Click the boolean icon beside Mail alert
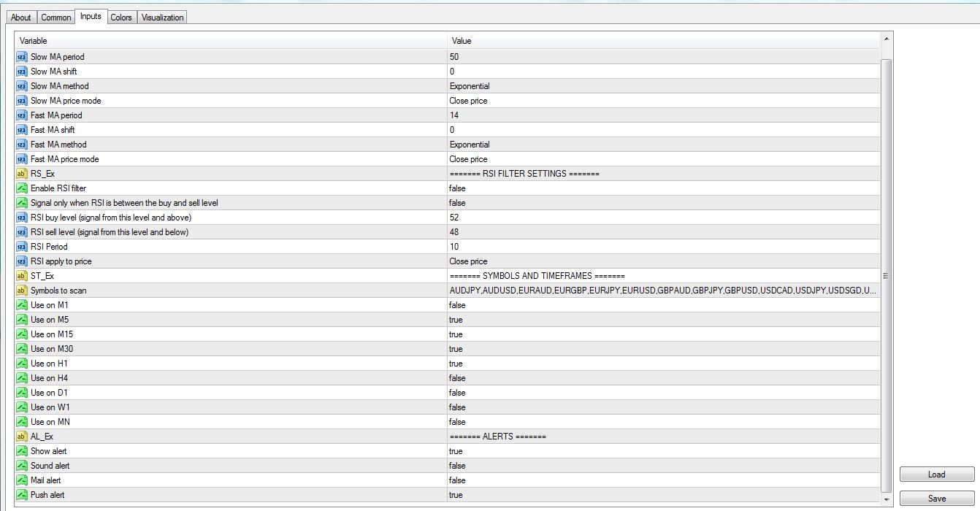 pos(22,480)
